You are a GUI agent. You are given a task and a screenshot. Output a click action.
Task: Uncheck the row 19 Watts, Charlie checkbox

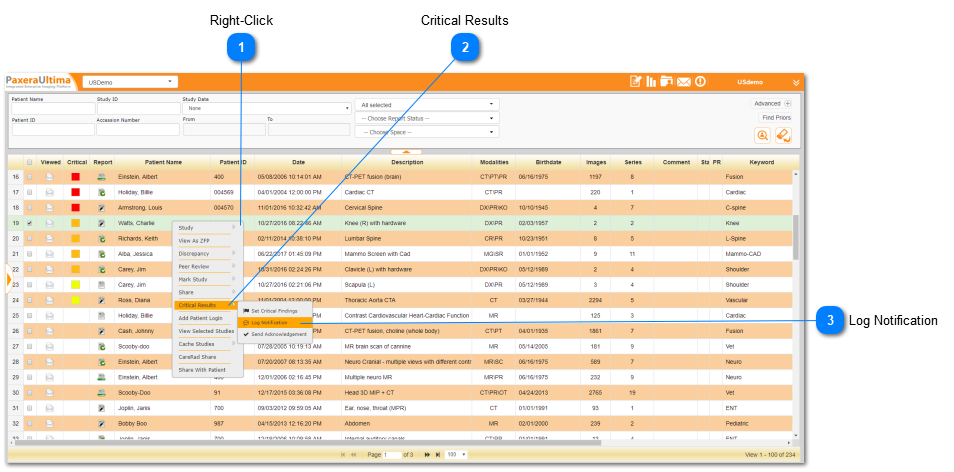[x=29, y=223]
